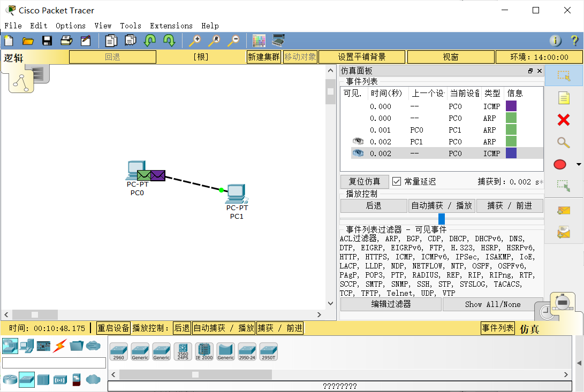Click the 复位仿真 button
584x392 pixels.
tap(365, 181)
